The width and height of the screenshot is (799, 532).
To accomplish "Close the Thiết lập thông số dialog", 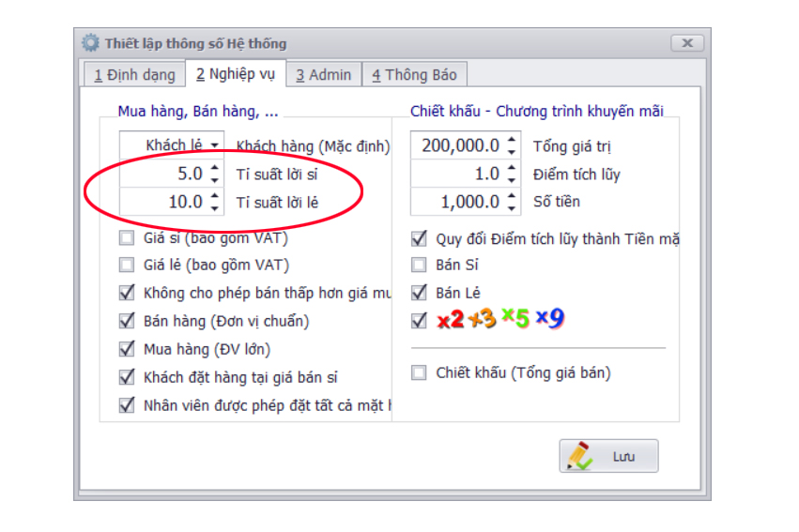I will click(x=687, y=43).
